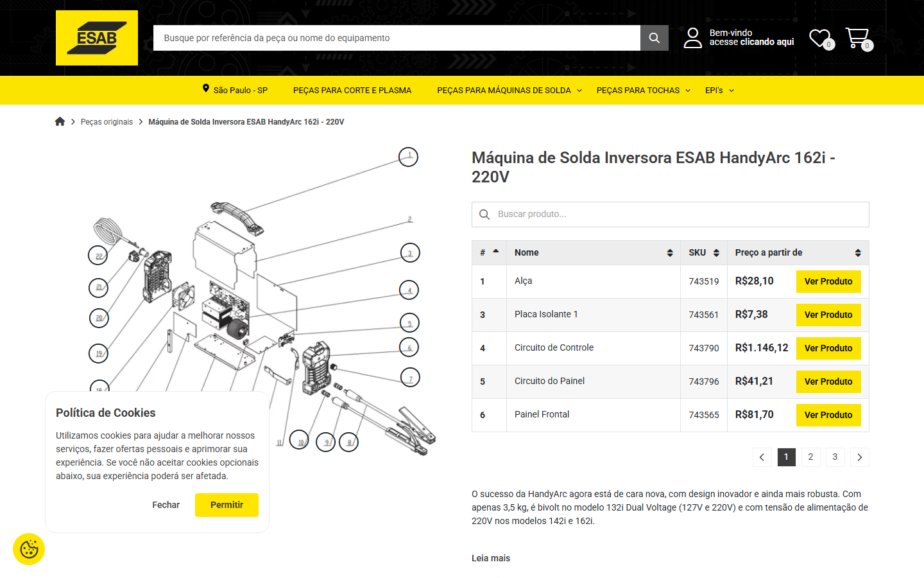Click part number 4 circle on diagram

click(409, 290)
